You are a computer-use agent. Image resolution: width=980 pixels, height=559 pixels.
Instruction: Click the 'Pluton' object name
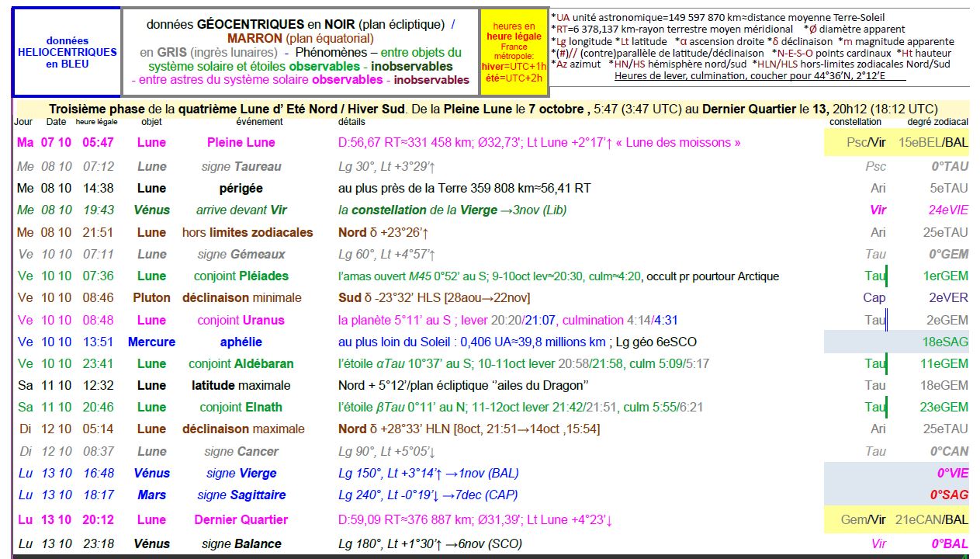151,298
